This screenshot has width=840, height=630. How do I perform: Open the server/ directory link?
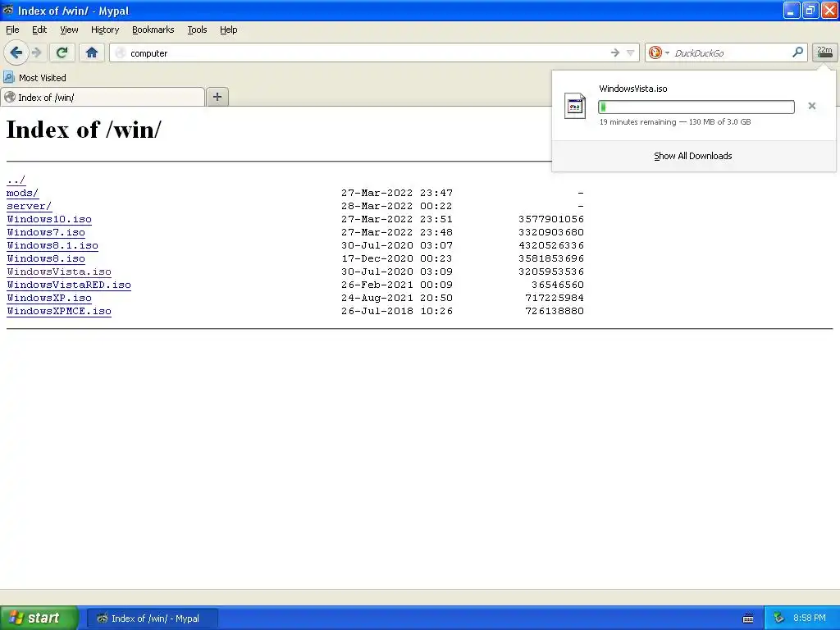pyautogui.click(x=29, y=206)
